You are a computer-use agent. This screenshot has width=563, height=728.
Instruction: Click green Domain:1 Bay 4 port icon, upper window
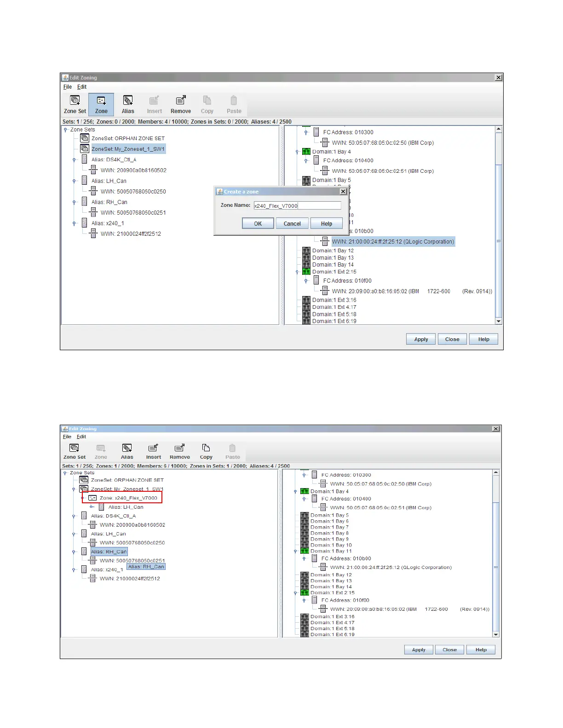pos(306,151)
